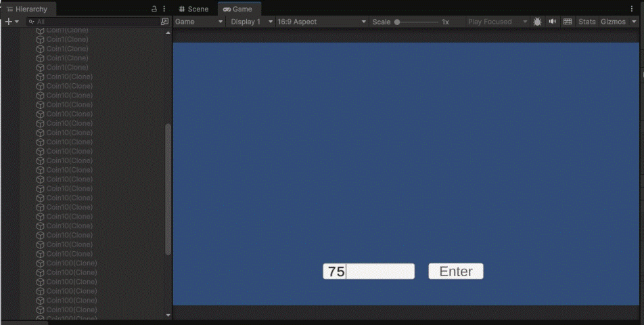Open the Game view three-dot options menu

click(x=637, y=9)
